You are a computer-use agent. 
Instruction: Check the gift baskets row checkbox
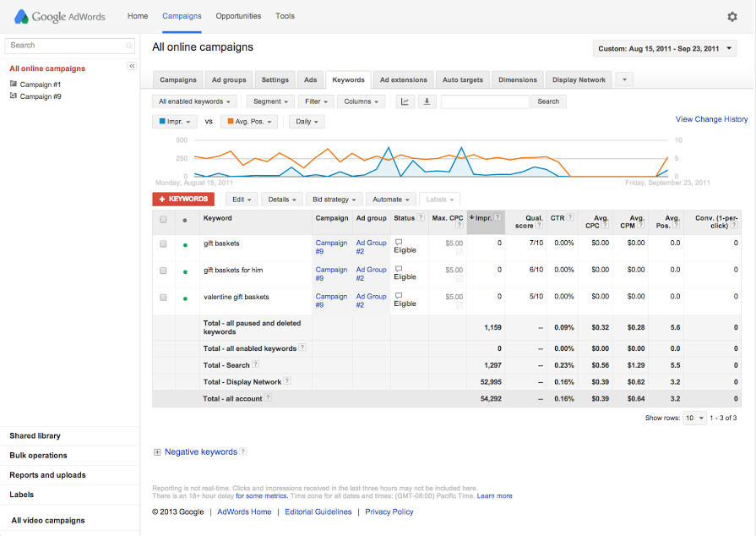[x=163, y=244]
